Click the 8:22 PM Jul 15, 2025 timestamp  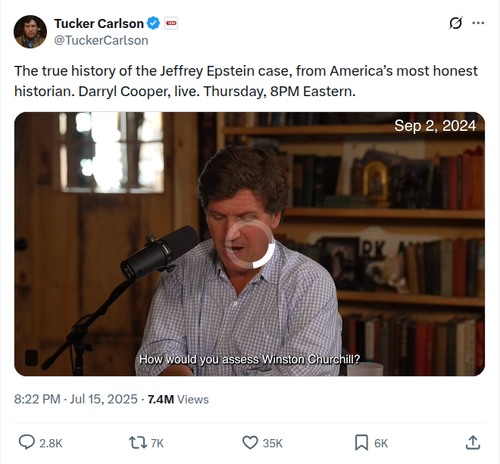76,399
